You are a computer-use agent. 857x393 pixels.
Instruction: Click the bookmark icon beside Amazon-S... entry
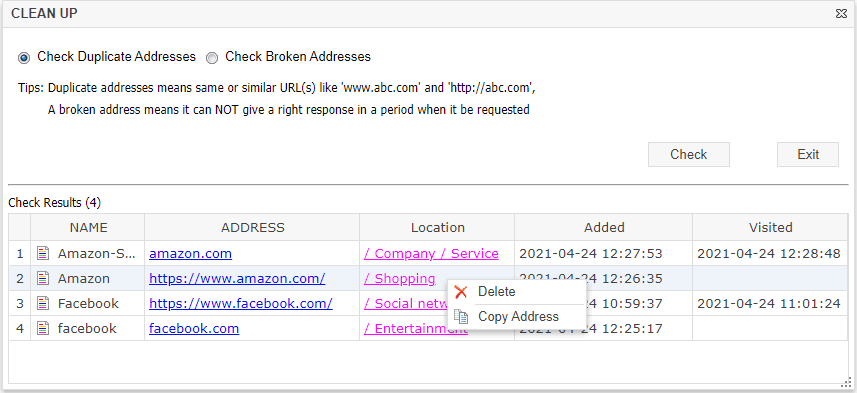tap(43, 254)
